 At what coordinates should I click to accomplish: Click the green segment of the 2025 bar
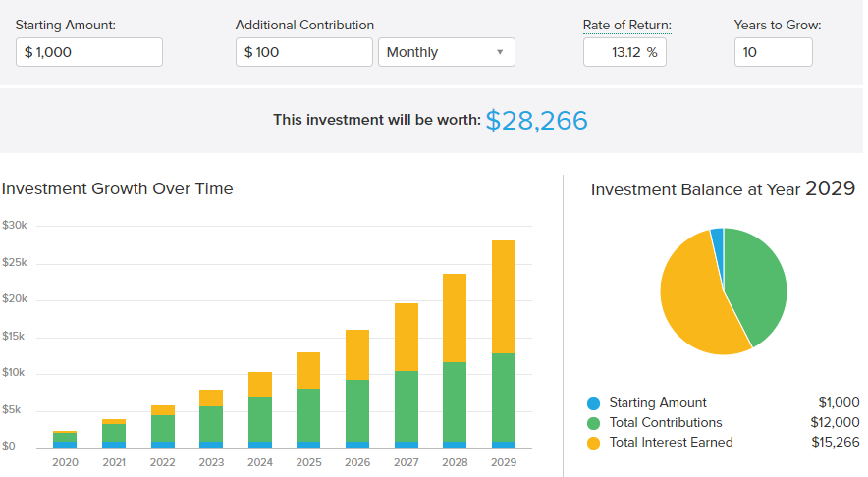(x=309, y=414)
